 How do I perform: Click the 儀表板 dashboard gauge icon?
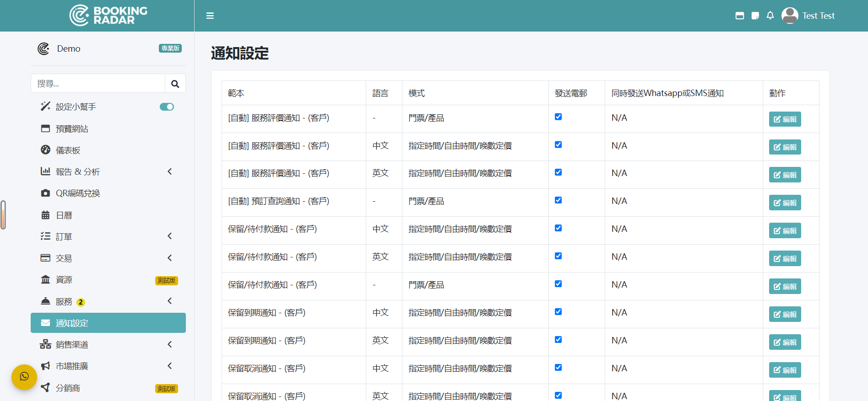coord(45,150)
